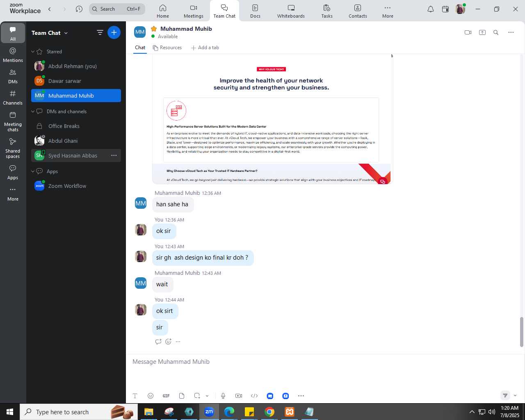525x420 pixels.
Task: Open the profile avatar
Action: click(x=460, y=9)
